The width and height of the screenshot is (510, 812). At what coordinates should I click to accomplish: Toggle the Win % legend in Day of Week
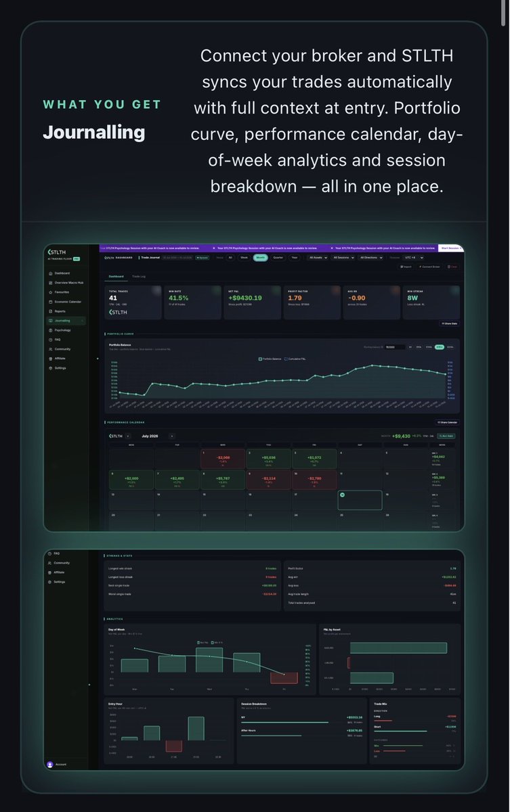coord(212,643)
